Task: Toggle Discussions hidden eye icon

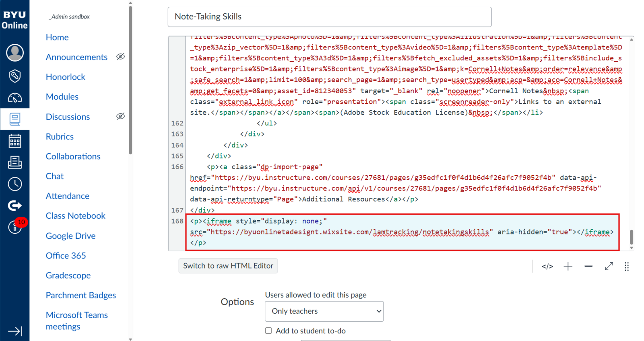Action: tap(120, 116)
